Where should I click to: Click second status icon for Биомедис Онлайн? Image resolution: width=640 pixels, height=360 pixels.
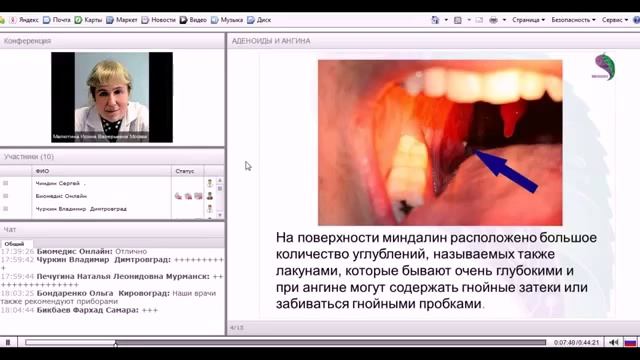click(188, 196)
